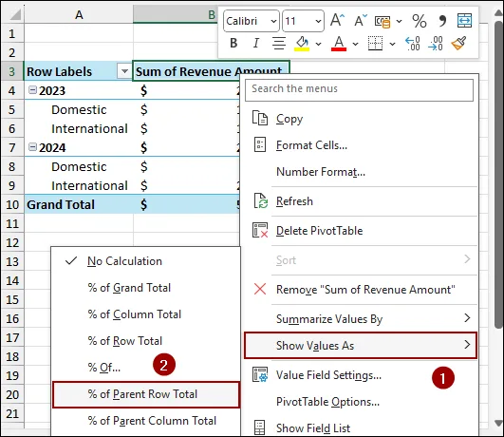Choose Delete PivotTable in the context menu
The width and height of the screenshot is (504, 437).
coord(360,231)
